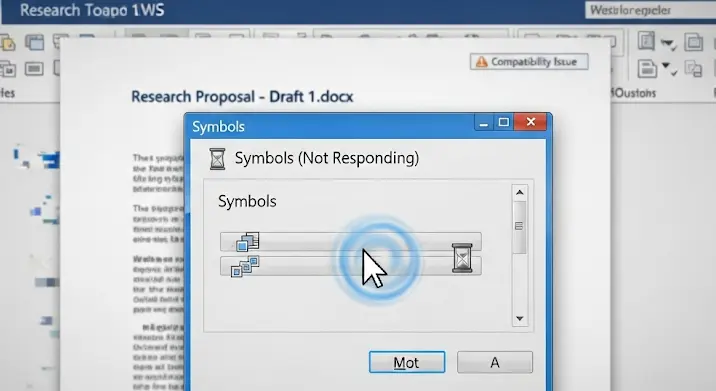Click the overlapping pages icon in lower right ribbon

[x=693, y=69]
